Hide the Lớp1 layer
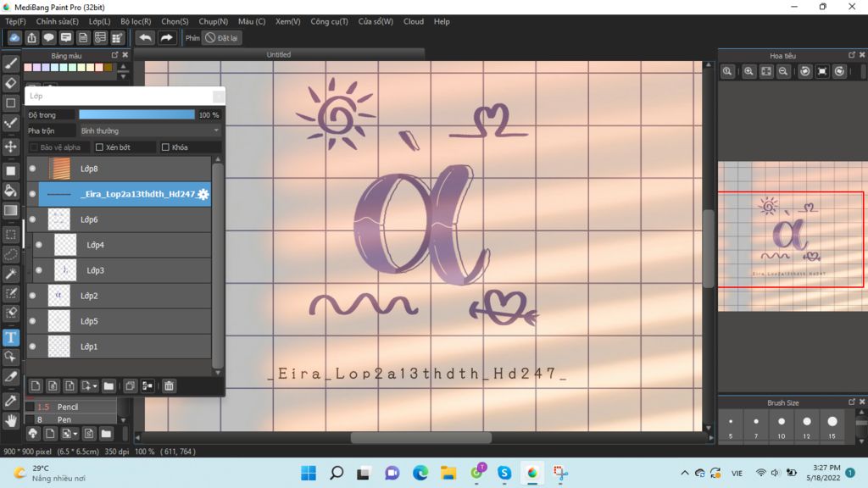This screenshot has height=488, width=868. tap(33, 347)
